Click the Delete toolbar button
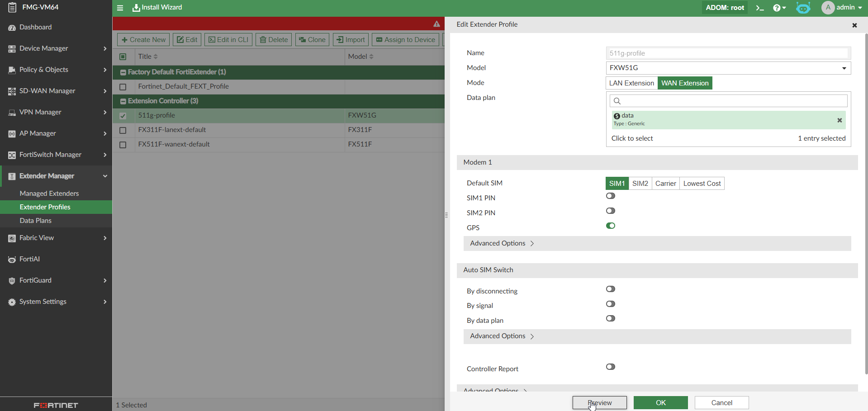This screenshot has height=411, width=868. click(274, 40)
